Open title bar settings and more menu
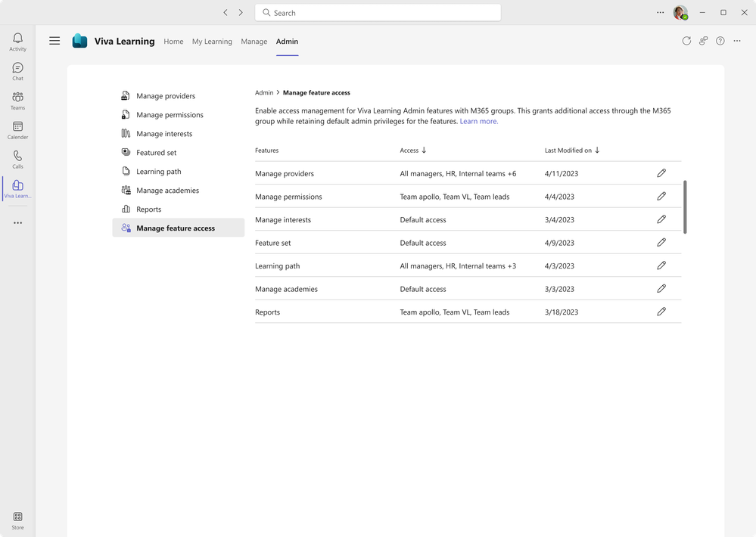 click(x=660, y=13)
